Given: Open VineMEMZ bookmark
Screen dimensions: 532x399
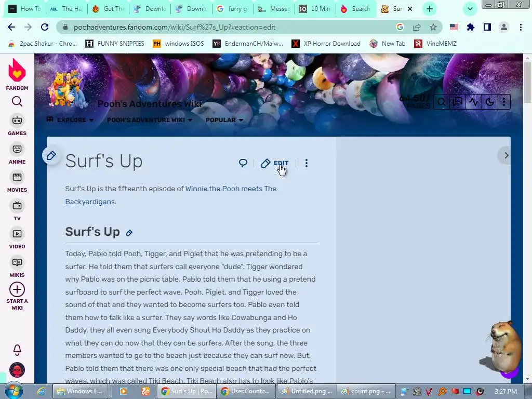Looking at the screenshot, I should [x=436, y=44].
